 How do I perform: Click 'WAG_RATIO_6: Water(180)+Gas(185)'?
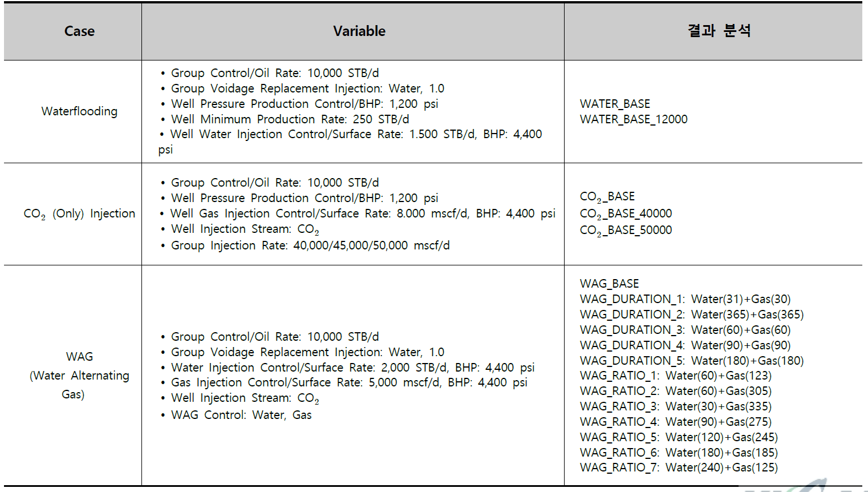pyautogui.click(x=679, y=453)
